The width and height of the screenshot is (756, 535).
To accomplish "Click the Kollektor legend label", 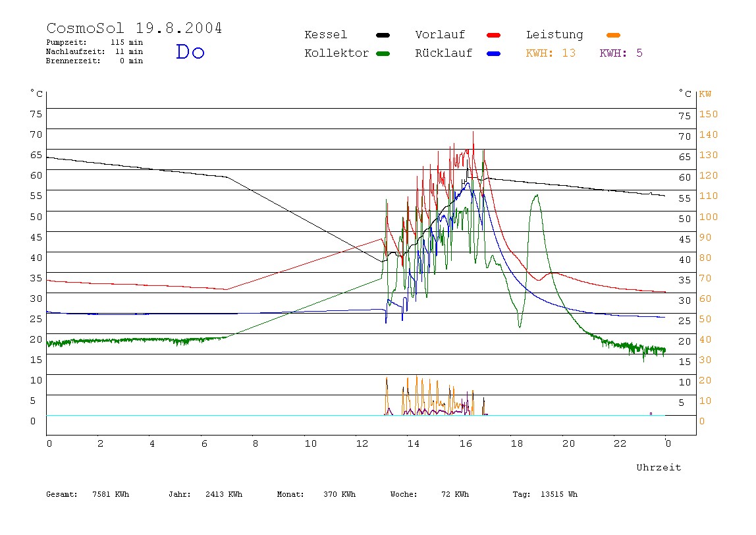I will click(x=337, y=53).
